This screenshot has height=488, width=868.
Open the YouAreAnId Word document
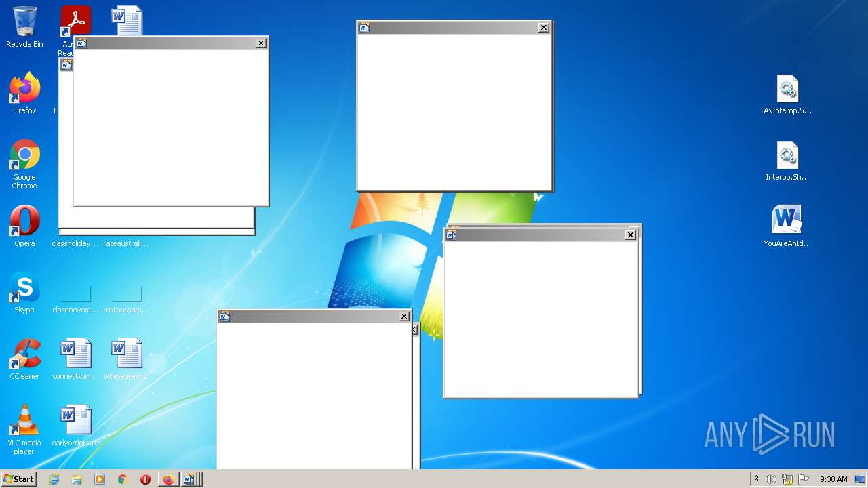787,226
